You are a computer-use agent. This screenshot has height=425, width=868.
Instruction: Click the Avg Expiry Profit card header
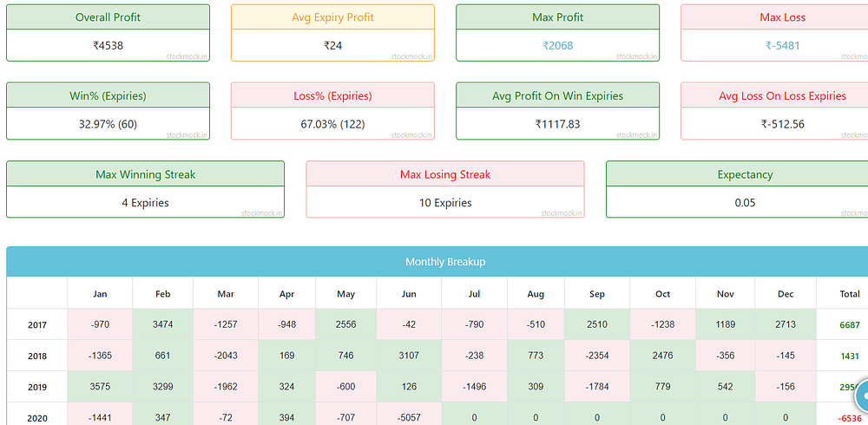[332, 17]
